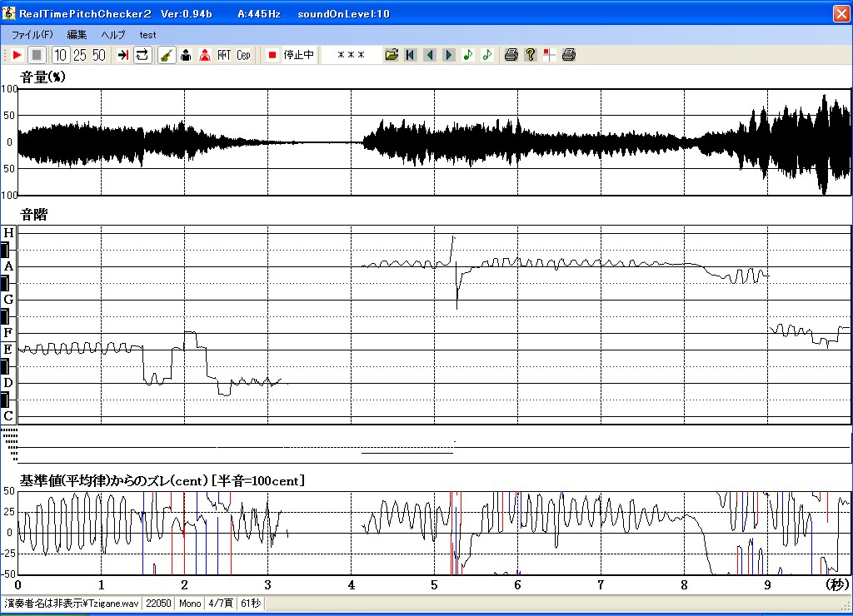Click the black key between E and D
The width and height of the screenshot is (853, 616).
click(x=5, y=366)
